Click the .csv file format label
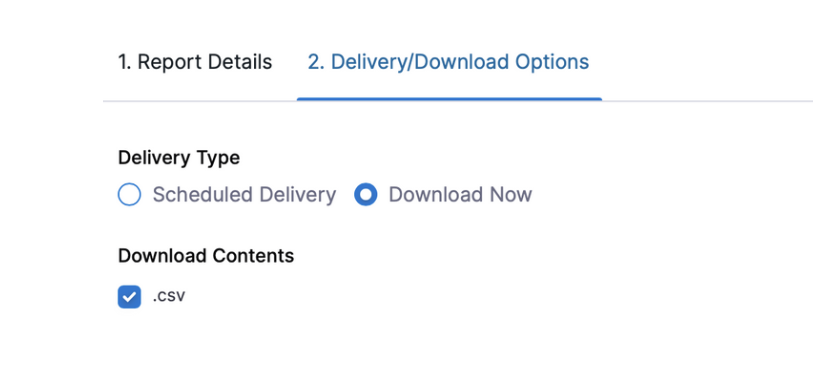 [x=168, y=297]
